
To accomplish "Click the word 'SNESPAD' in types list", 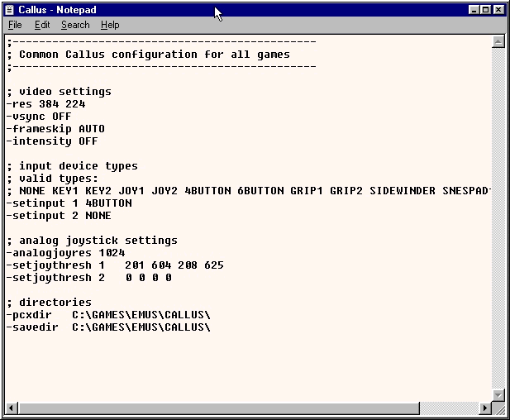I will pyautogui.click(x=465, y=191).
